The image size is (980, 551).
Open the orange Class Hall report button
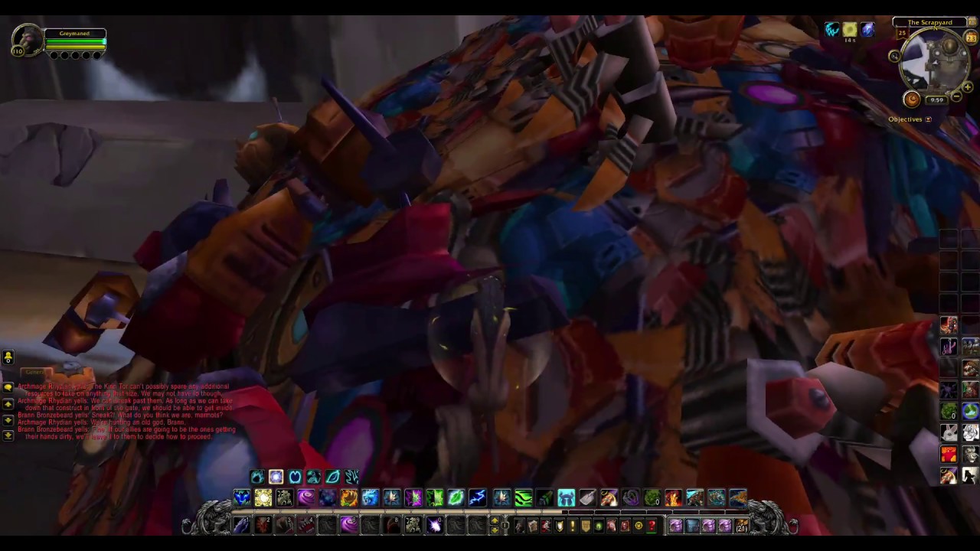[911, 99]
